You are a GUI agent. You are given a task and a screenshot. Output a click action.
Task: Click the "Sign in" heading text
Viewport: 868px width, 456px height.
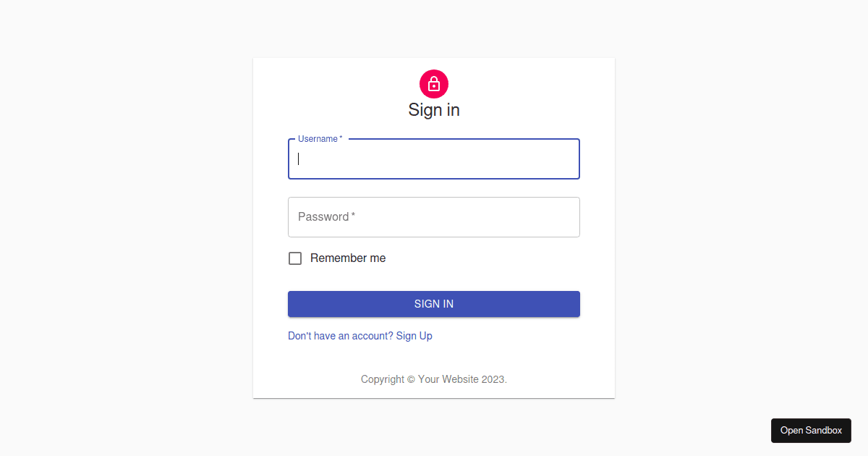[x=434, y=110]
